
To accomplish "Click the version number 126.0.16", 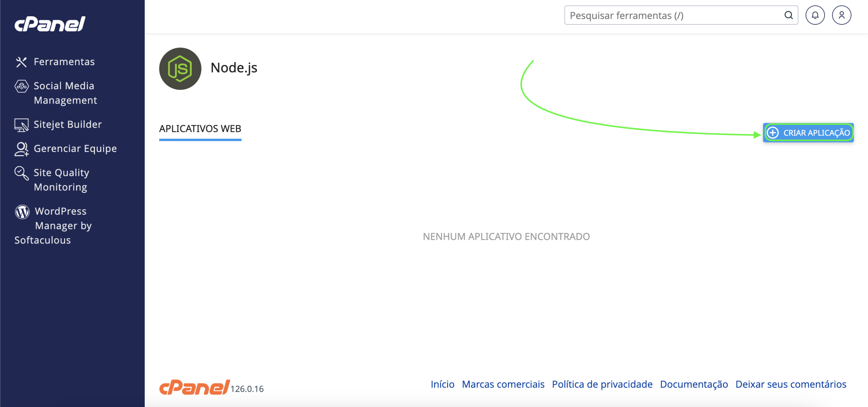I will (247, 389).
